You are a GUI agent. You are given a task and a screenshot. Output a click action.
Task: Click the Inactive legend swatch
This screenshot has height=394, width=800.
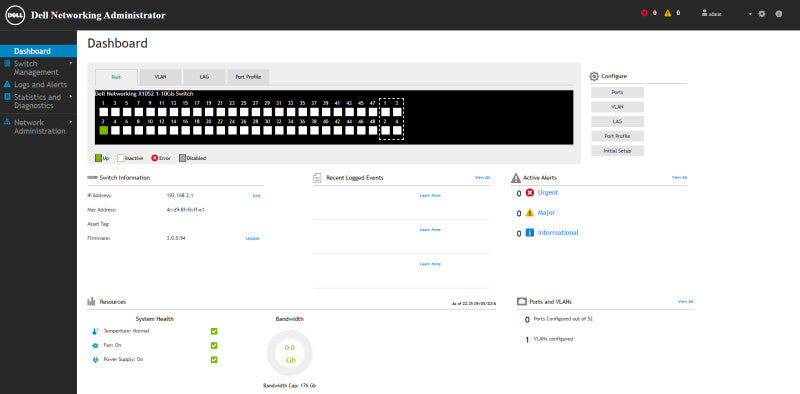(120, 158)
